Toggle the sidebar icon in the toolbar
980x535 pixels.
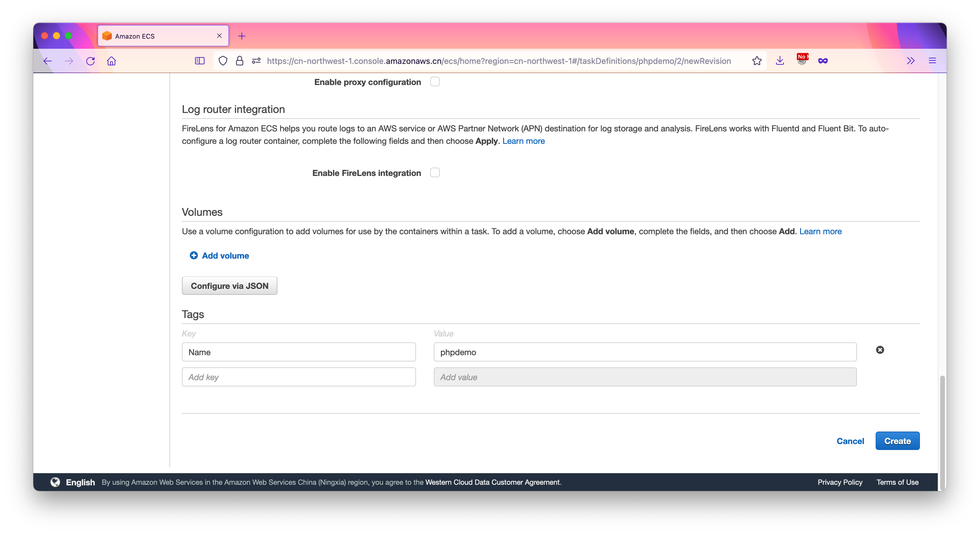(200, 61)
